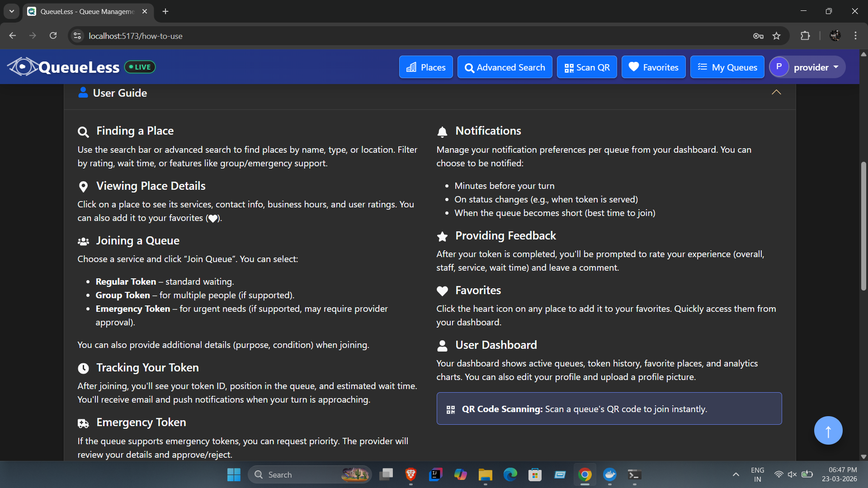
Task: Open File Explorer from the taskbar
Action: coord(485,475)
